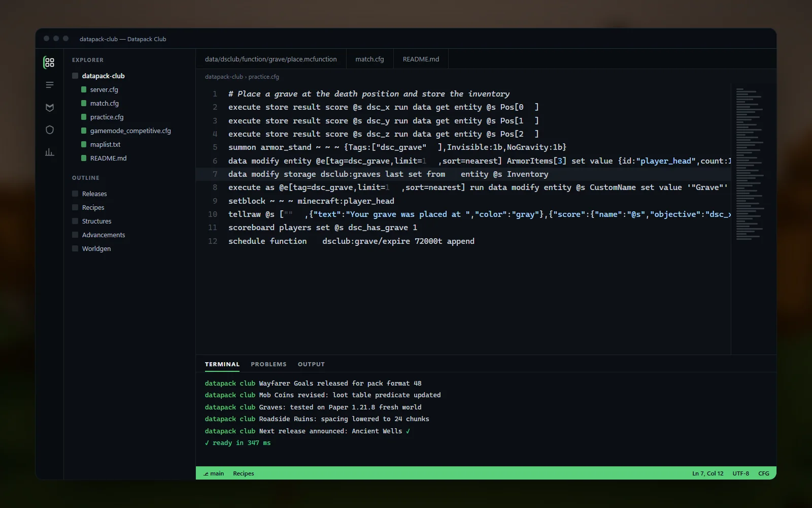Click the green file icon beside gamemode_competitive.cfg
The height and width of the screenshot is (508, 812).
pyautogui.click(x=84, y=131)
